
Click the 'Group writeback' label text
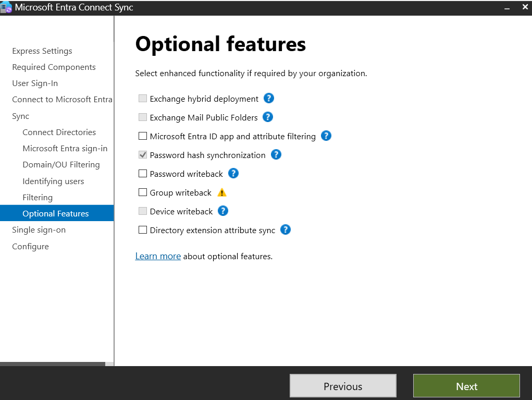click(x=180, y=192)
